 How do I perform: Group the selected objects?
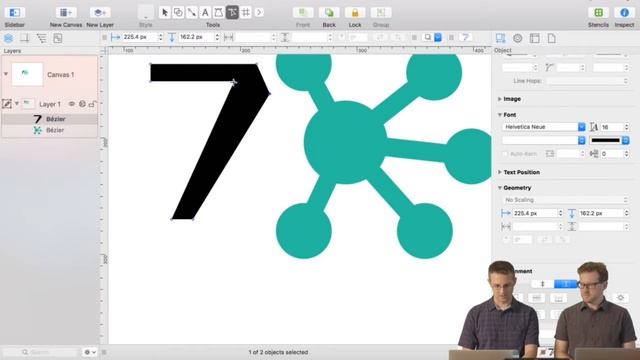381,13
